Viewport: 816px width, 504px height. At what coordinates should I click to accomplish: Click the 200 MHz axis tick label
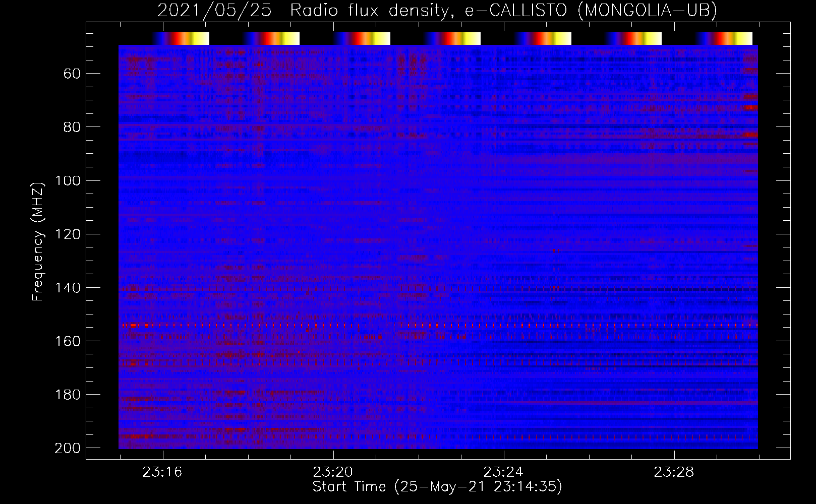pos(68,448)
